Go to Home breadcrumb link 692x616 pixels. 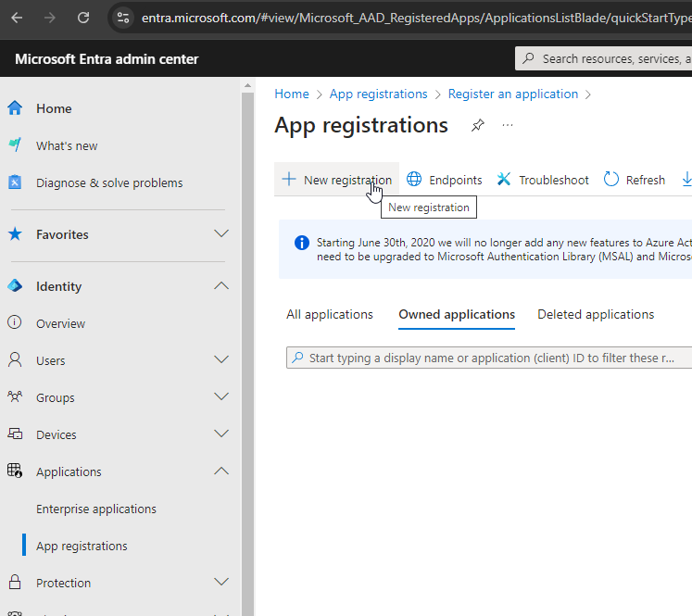tap(292, 94)
